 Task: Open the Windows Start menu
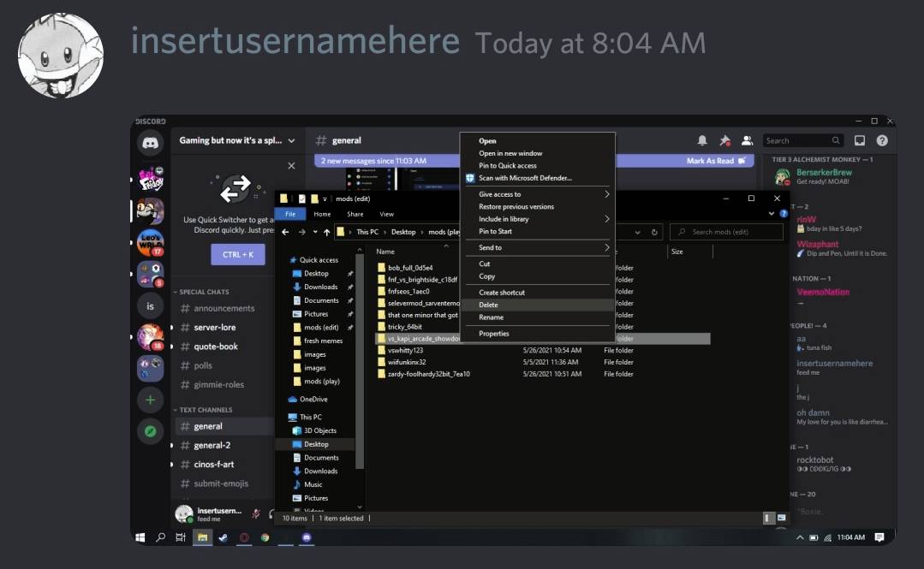[140, 537]
